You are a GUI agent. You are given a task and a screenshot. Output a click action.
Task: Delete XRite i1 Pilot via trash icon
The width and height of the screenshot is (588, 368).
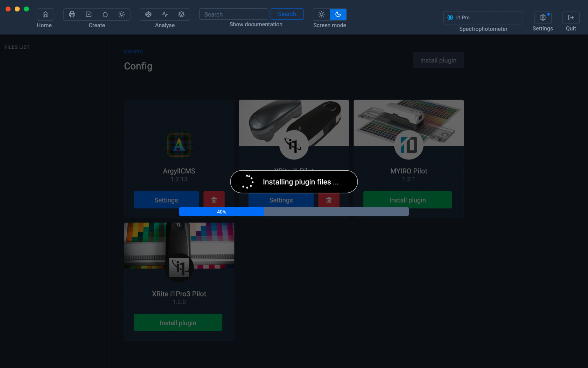tap(329, 200)
